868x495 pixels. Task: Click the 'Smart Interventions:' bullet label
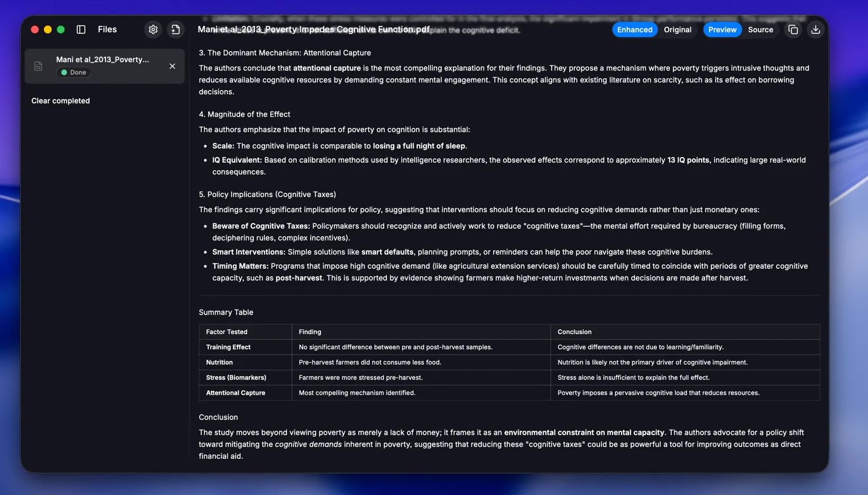pos(249,252)
